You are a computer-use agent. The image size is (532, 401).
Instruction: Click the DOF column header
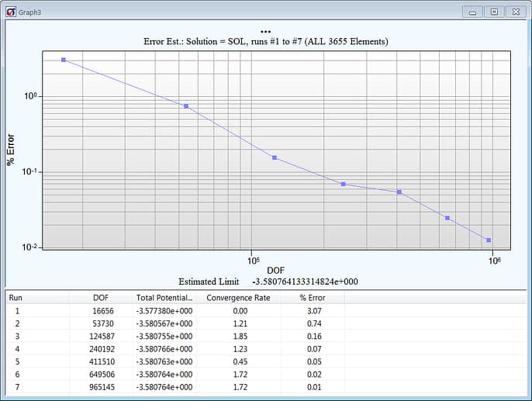coord(101,297)
